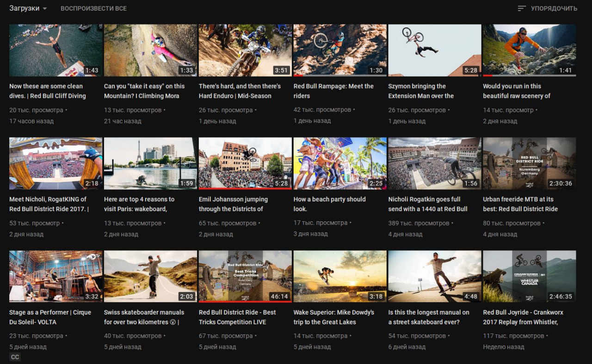Click 'Неделю назад' text
The height and width of the screenshot is (364, 592).
pos(504,347)
